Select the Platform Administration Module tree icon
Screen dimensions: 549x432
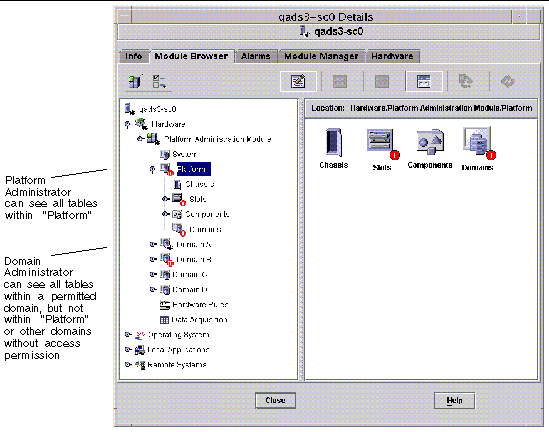tap(153, 139)
